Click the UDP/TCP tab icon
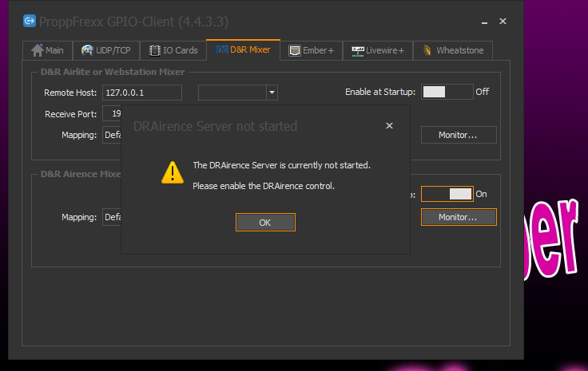The width and height of the screenshot is (588, 371). point(87,50)
